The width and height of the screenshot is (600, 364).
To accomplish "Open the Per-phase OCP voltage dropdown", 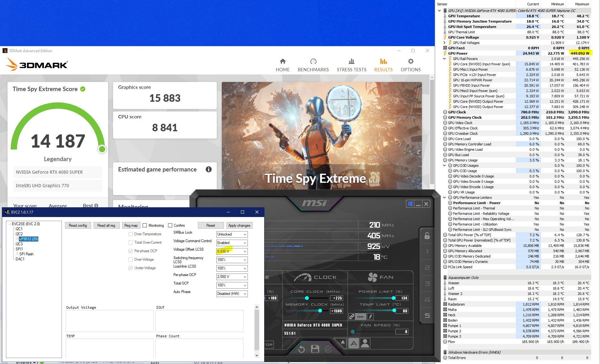I will [x=232, y=277].
